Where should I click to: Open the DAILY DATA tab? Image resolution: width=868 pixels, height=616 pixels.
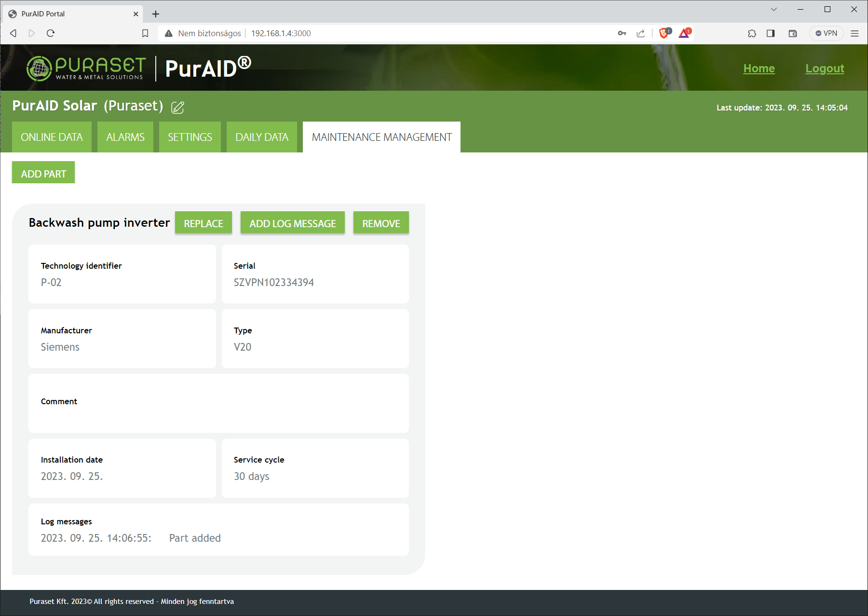(x=261, y=137)
